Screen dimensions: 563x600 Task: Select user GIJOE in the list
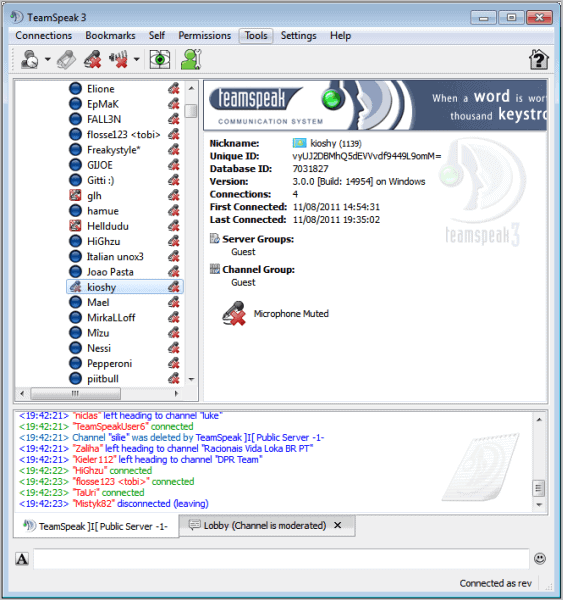click(x=100, y=165)
